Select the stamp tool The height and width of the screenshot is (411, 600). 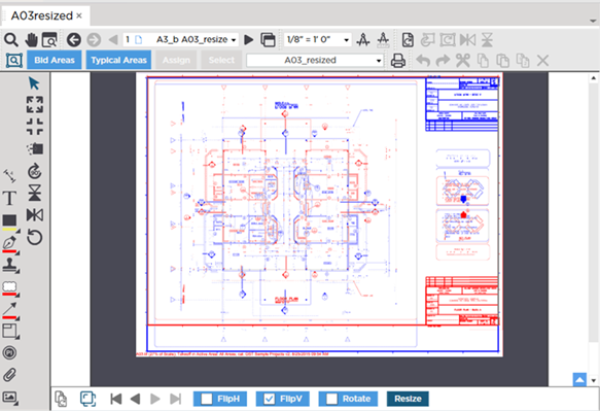(10, 265)
